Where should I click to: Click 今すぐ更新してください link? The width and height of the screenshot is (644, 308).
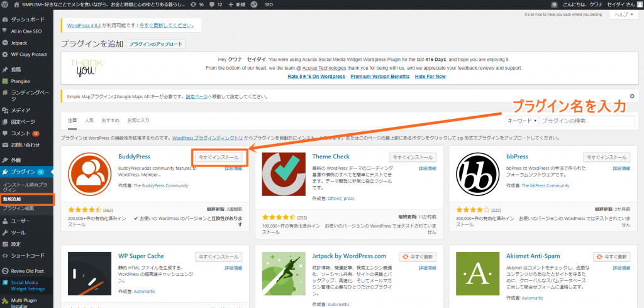pos(165,25)
